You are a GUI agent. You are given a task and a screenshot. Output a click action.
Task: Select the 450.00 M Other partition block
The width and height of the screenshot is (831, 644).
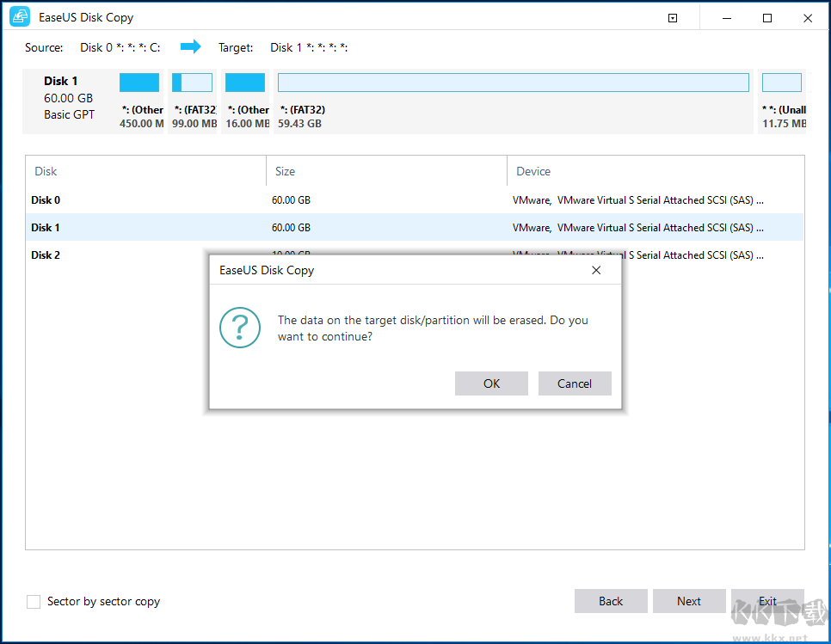click(140, 82)
